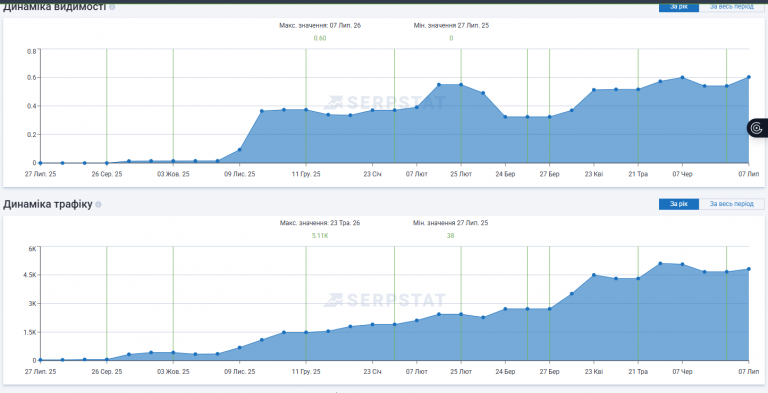Click the 5.11K max traffic value

320,236
